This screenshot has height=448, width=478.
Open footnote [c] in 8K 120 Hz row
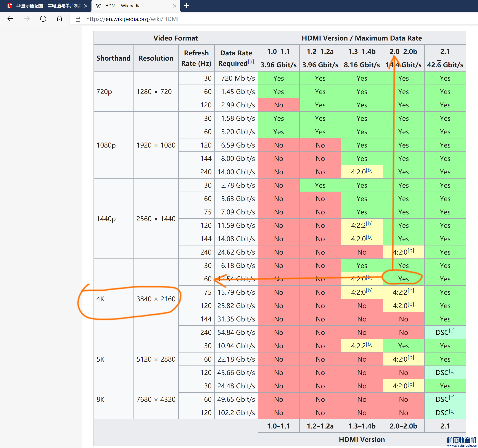[452, 411]
